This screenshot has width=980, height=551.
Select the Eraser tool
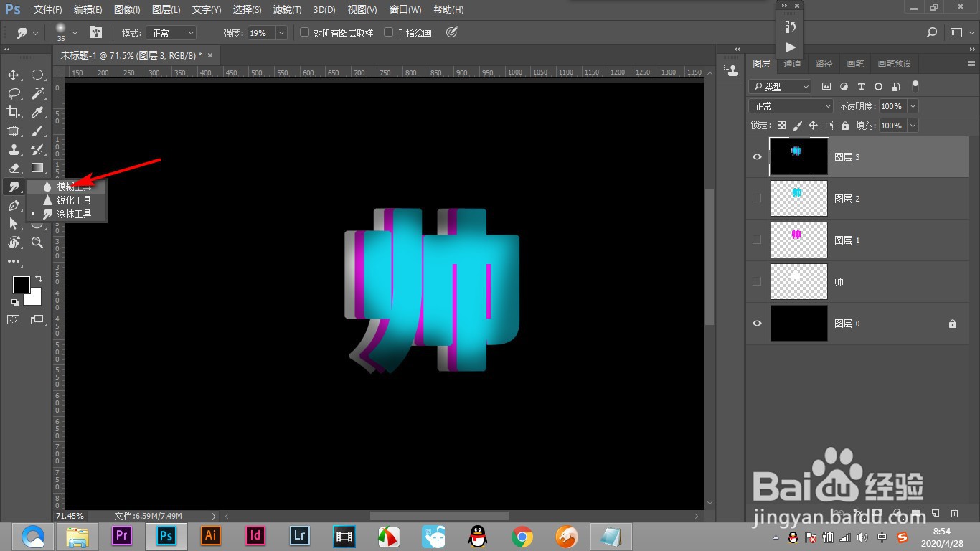[13, 168]
